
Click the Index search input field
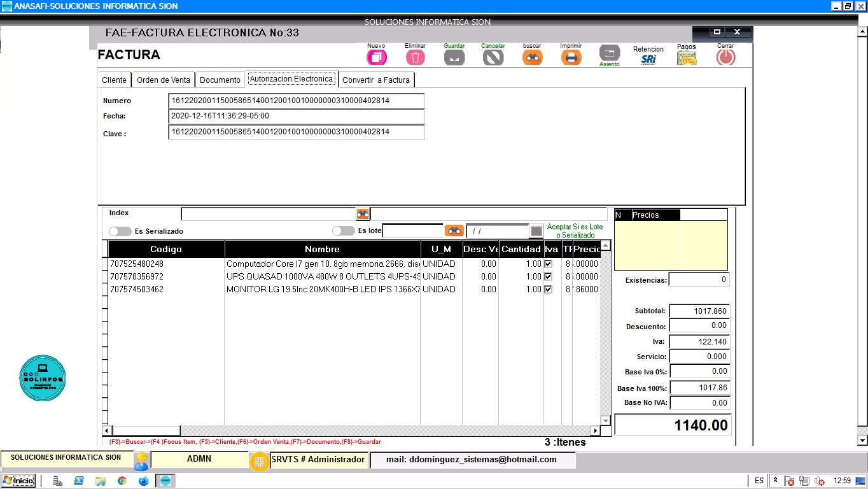[x=268, y=214]
